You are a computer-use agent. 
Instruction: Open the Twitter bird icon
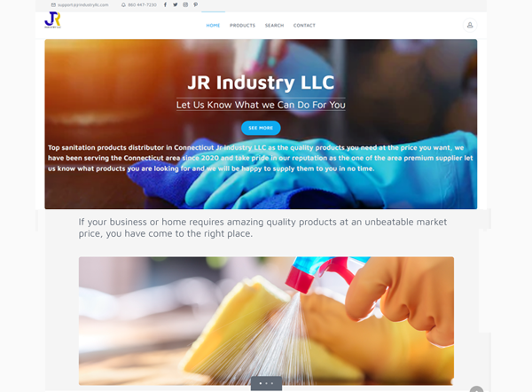tap(175, 4)
